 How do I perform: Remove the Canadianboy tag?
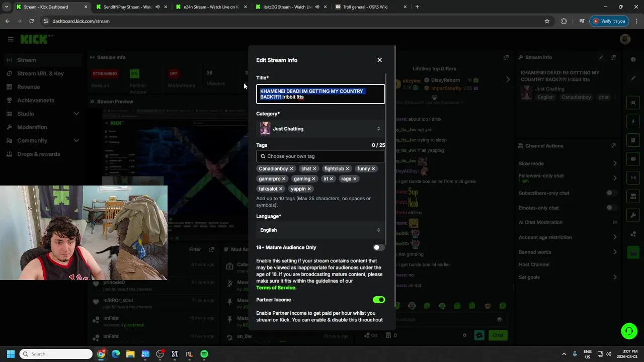[291, 169]
